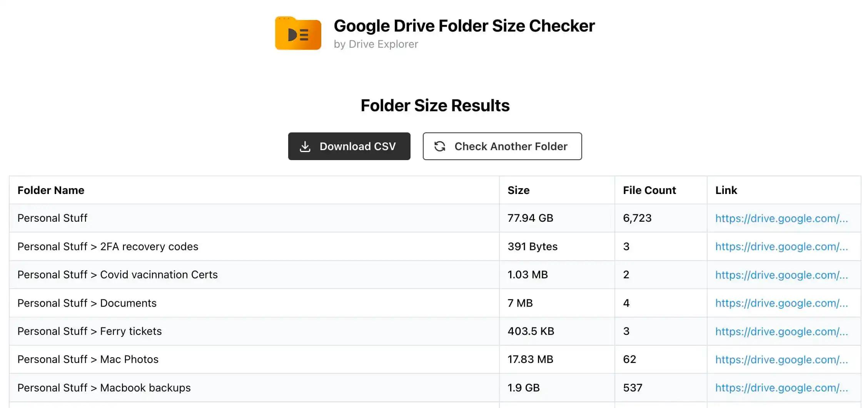The image size is (868, 408).
Task: Click the File Count column header
Action: click(649, 190)
